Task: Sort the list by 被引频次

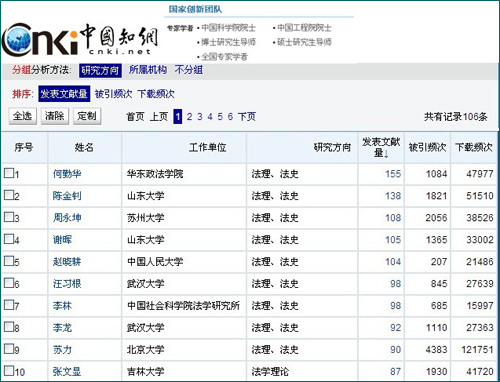Action: 113,94
